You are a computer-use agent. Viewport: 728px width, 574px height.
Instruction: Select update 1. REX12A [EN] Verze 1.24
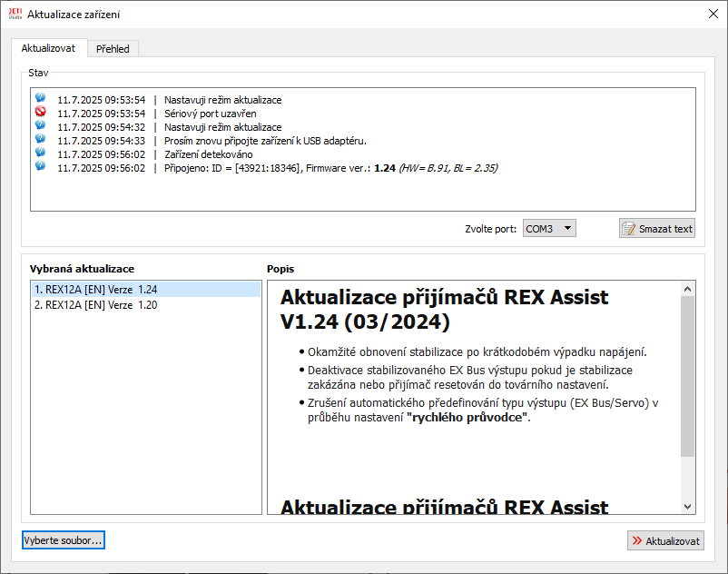point(146,290)
